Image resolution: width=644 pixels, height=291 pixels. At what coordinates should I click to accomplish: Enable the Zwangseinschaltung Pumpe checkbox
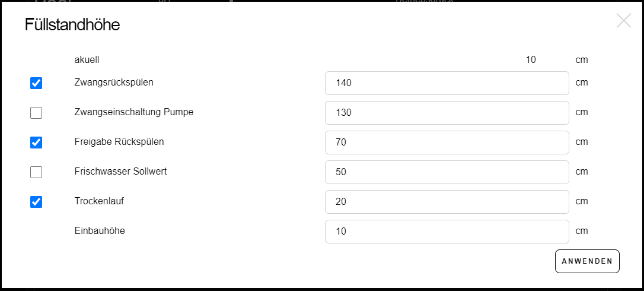click(36, 113)
